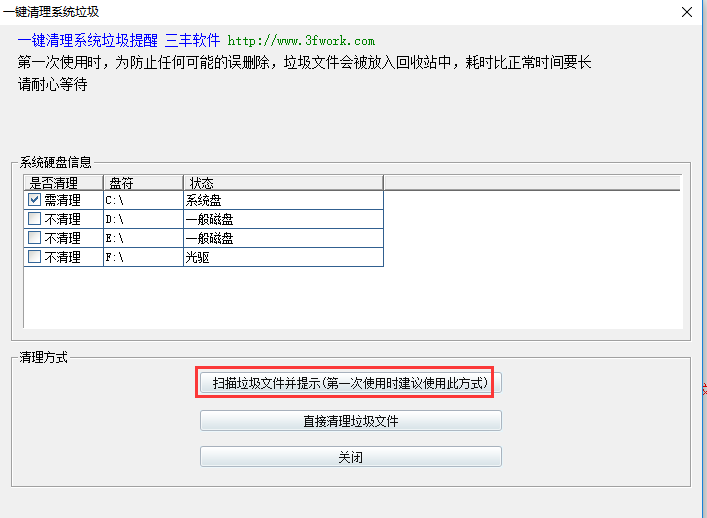This screenshot has width=707, height=518.
Task: Enable cleaning checkbox for drive D:\
Action: [x=34, y=219]
